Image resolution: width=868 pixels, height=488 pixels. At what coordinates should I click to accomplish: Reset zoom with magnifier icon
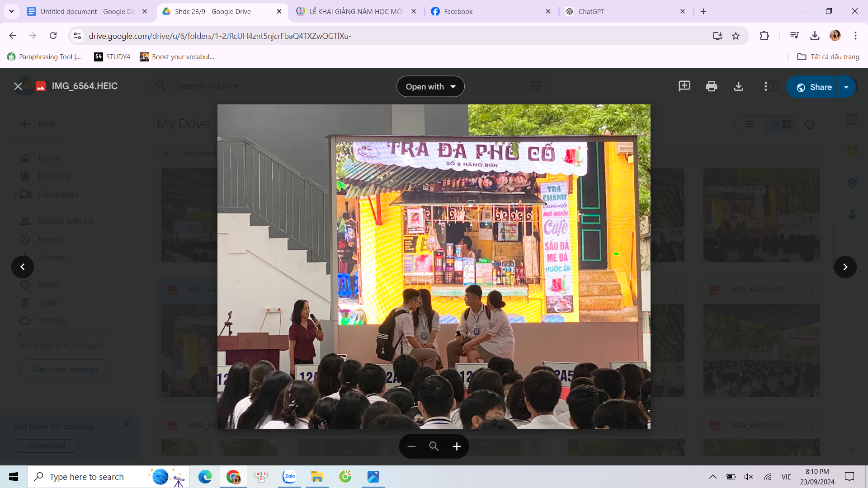coord(434,446)
